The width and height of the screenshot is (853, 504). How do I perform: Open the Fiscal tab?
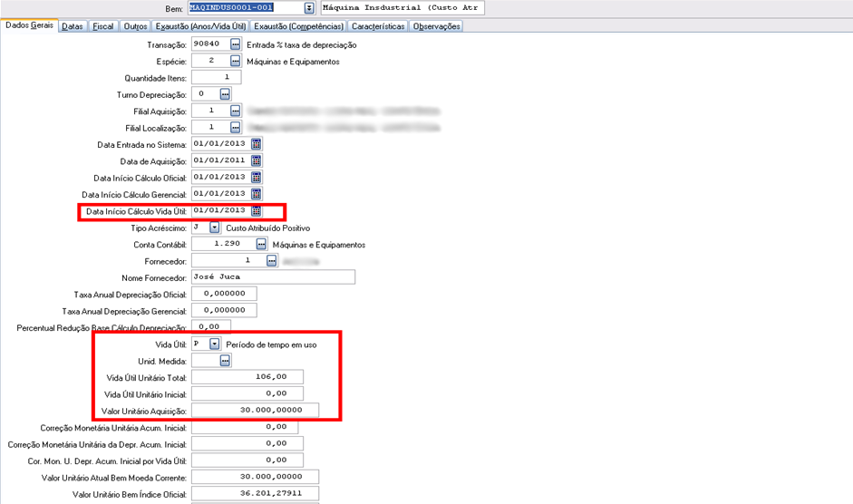point(102,26)
